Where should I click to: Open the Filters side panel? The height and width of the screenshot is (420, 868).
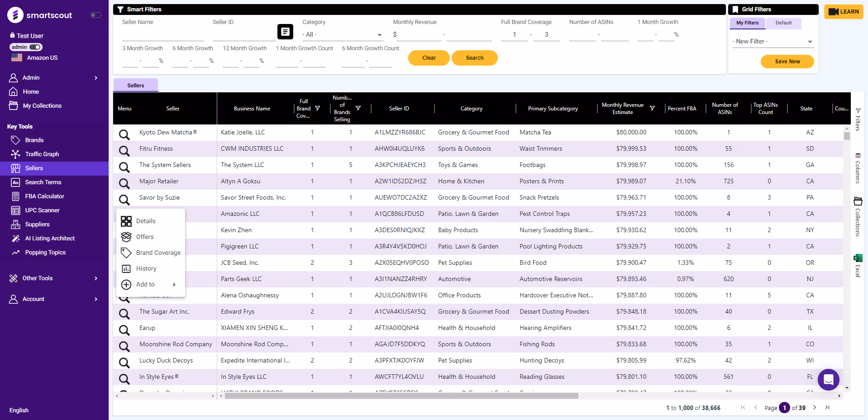coord(858,119)
